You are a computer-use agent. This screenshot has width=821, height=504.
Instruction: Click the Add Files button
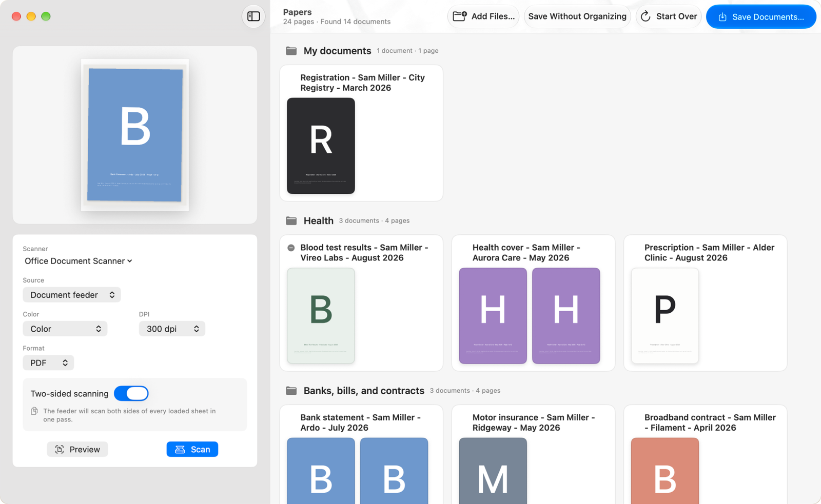(483, 16)
